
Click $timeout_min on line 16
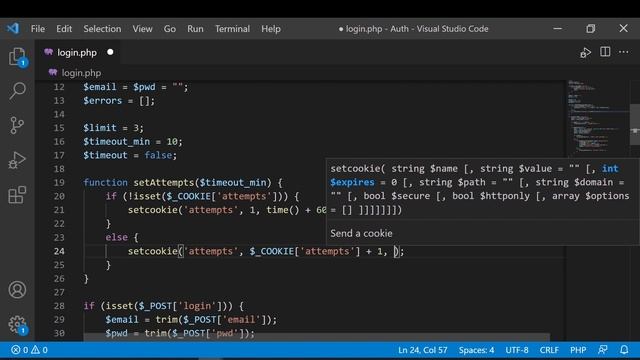tap(116, 142)
